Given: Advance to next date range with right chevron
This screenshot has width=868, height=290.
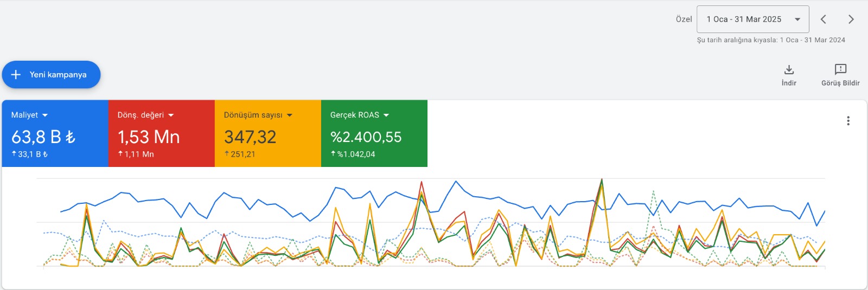Looking at the screenshot, I should pyautogui.click(x=851, y=20).
